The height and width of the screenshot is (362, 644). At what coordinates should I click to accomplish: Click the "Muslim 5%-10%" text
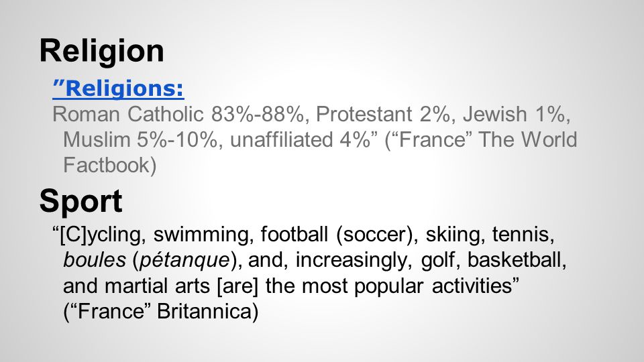140,139
